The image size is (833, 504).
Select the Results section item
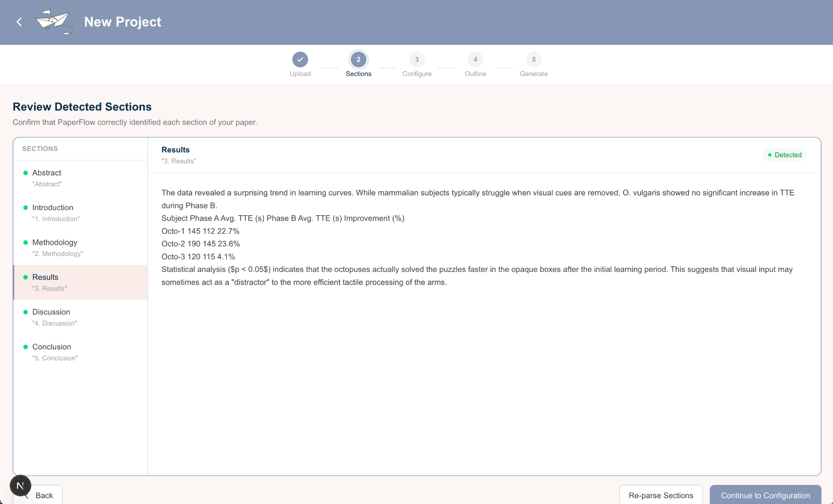coord(80,282)
